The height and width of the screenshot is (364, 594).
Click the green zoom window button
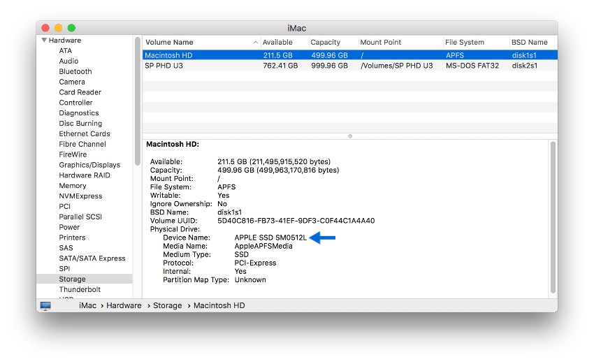[x=71, y=28]
